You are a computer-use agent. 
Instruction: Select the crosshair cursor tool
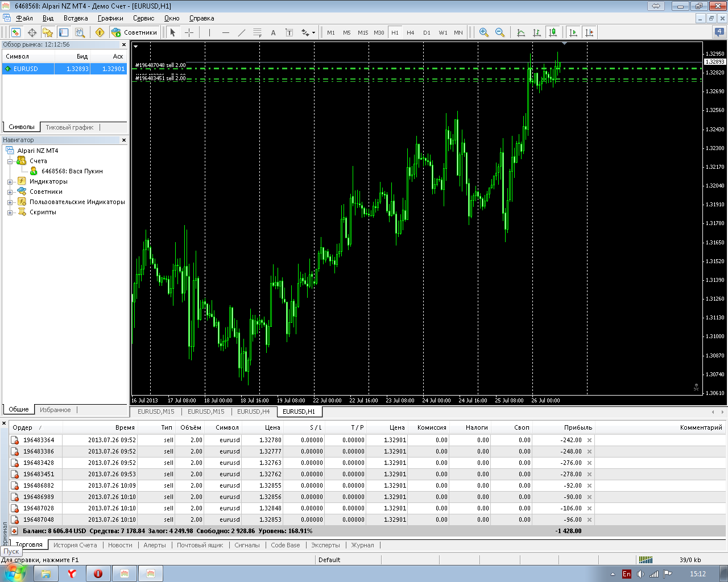[x=189, y=32]
